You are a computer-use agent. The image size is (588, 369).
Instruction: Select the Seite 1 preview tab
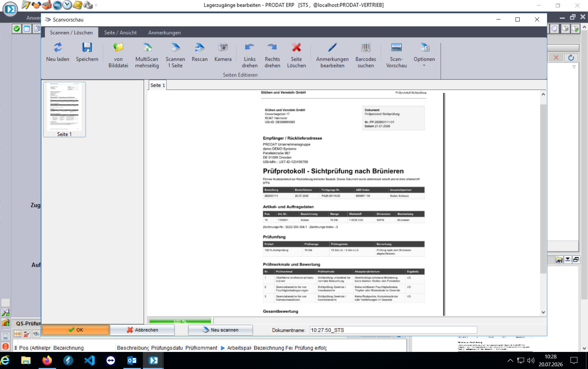(158, 85)
